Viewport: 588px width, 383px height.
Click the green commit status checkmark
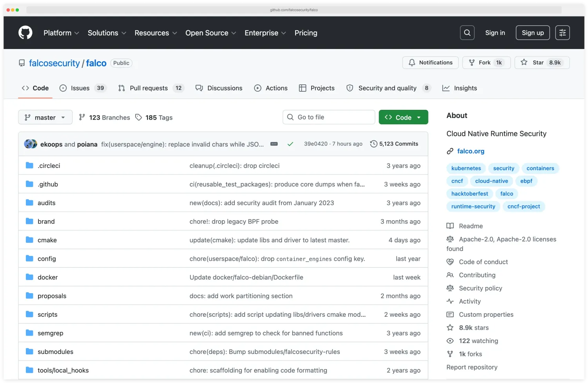(290, 144)
